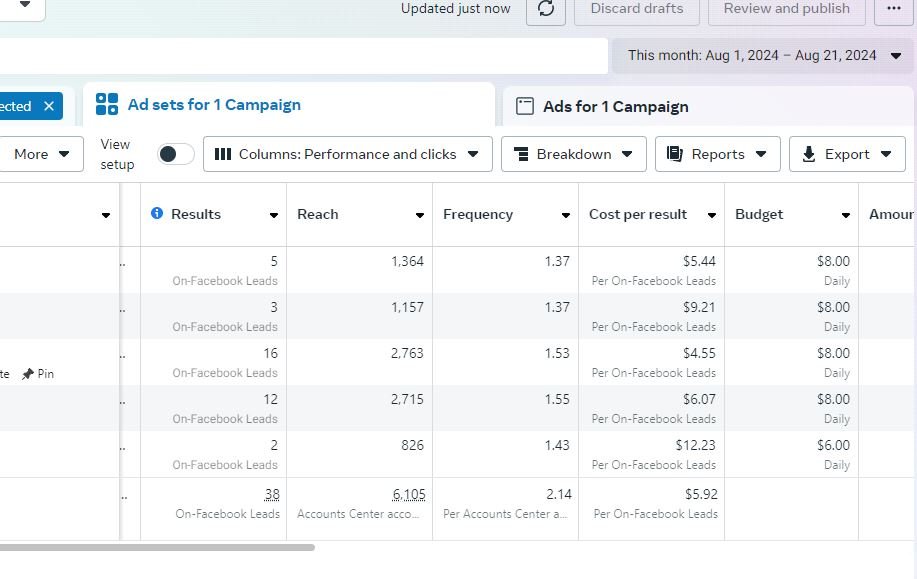
Task: Open the three-dots more options menu
Action: point(894,9)
